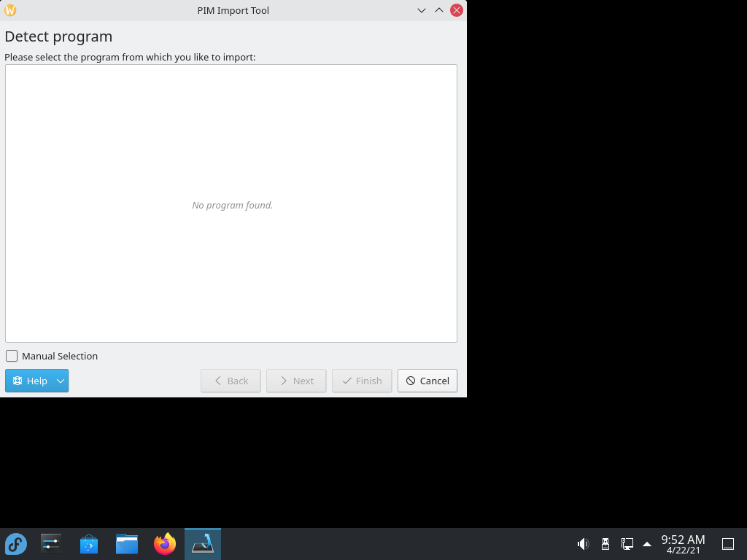Minimize the PIM Import Tool window
747x560 pixels.
tap(422, 10)
